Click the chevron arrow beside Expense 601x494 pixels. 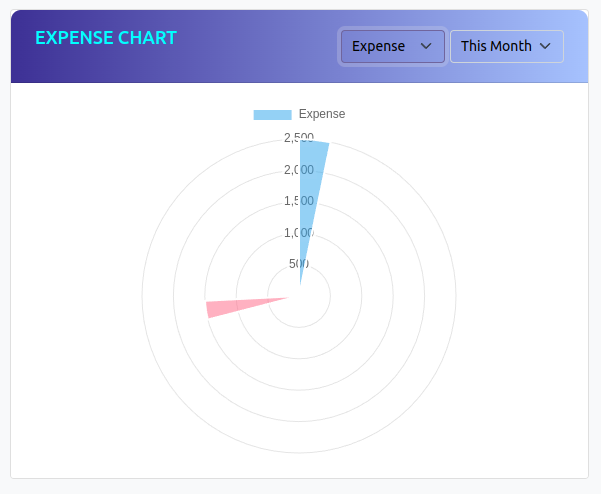tap(426, 46)
